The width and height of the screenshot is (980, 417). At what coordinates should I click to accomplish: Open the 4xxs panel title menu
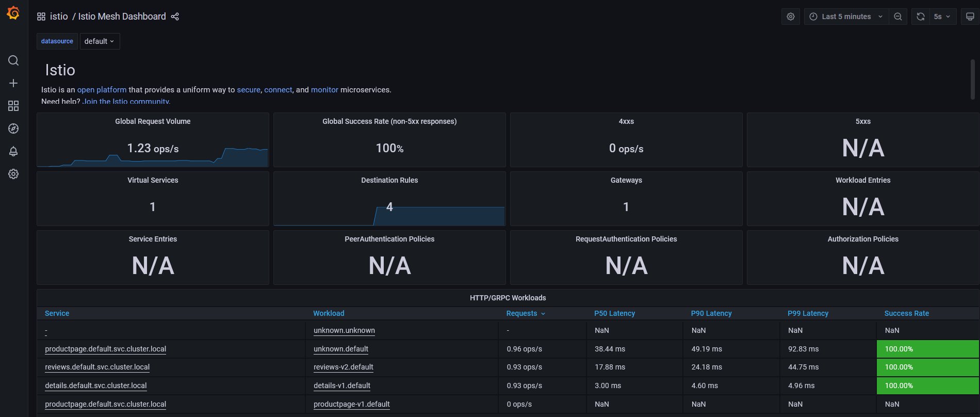coord(626,121)
